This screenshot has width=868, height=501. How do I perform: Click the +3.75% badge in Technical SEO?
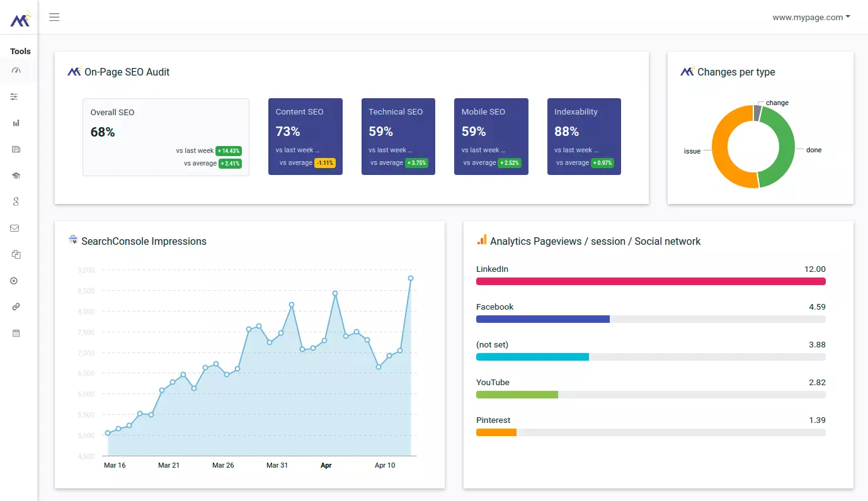click(416, 163)
